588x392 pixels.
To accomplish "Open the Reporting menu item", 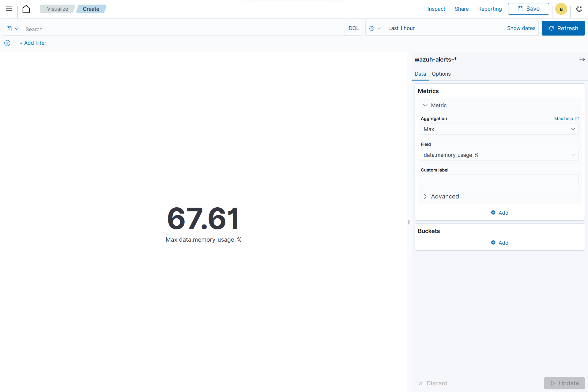I will [x=490, y=9].
